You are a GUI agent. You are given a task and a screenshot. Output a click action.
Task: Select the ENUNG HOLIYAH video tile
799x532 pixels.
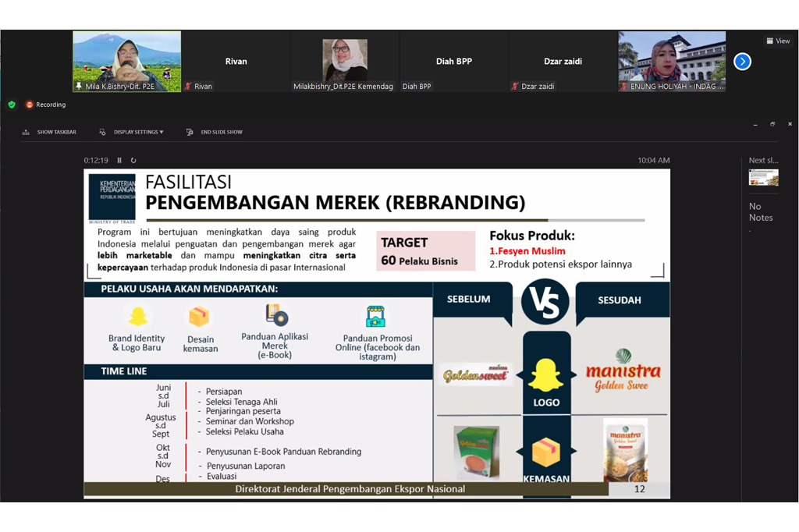tap(672, 61)
